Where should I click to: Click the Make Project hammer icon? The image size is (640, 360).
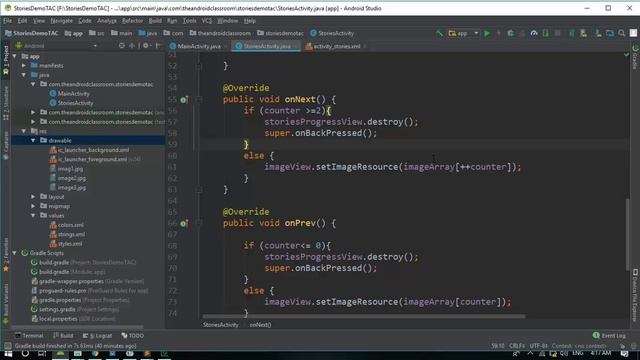[439, 33]
